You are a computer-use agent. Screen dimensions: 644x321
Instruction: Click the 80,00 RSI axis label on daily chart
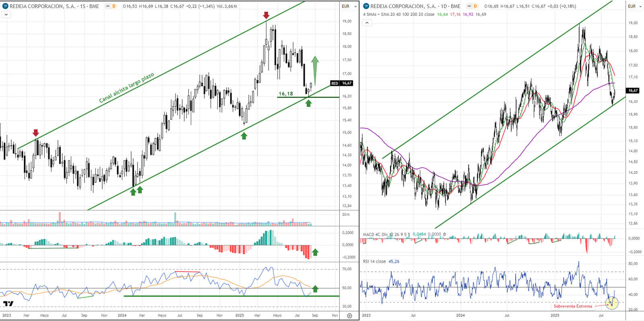tap(633, 264)
